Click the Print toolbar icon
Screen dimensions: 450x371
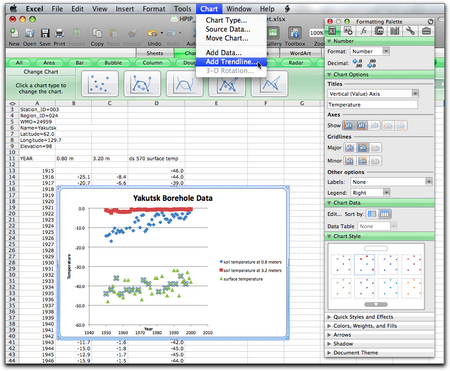pos(59,33)
